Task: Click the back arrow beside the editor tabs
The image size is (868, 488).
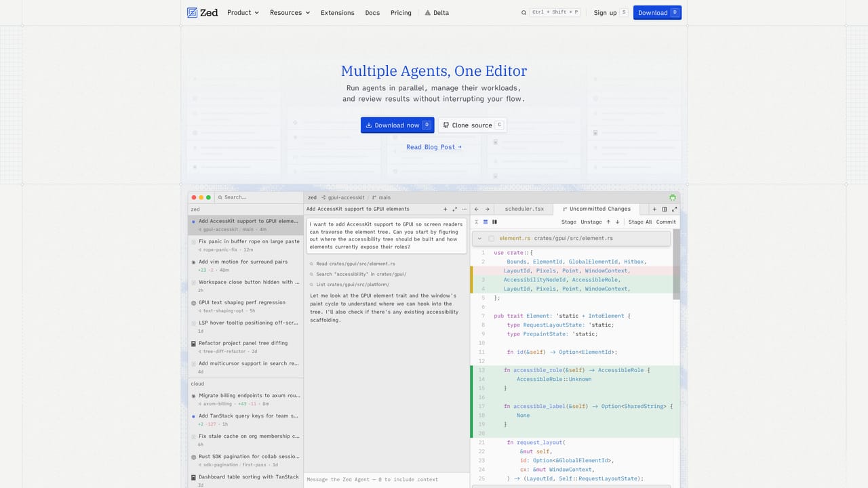Action: point(476,209)
